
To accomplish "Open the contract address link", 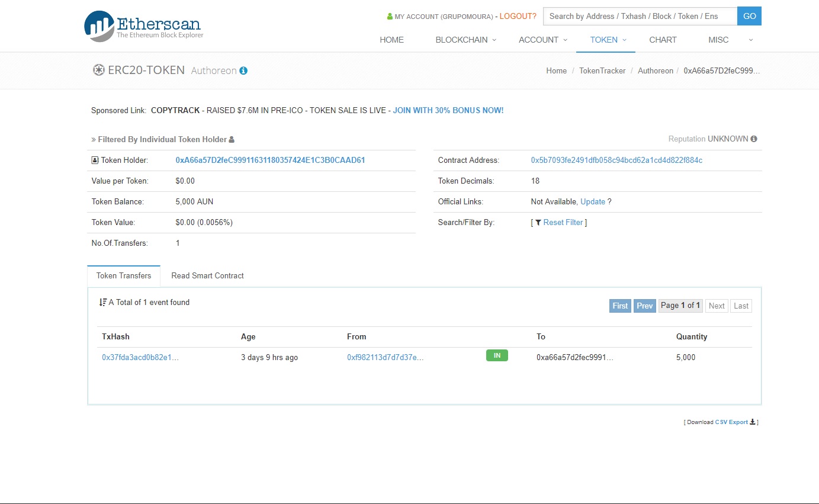I will pyautogui.click(x=616, y=160).
